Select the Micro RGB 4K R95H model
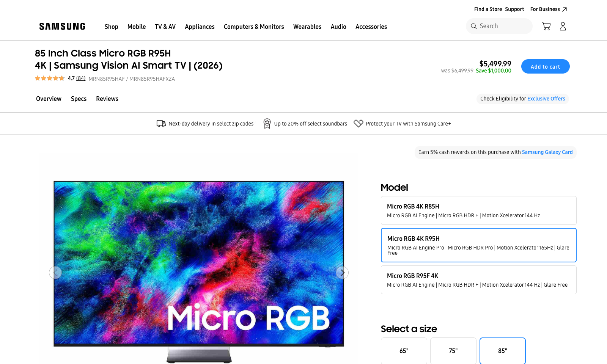The width and height of the screenshot is (607, 364). coord(479,245)
